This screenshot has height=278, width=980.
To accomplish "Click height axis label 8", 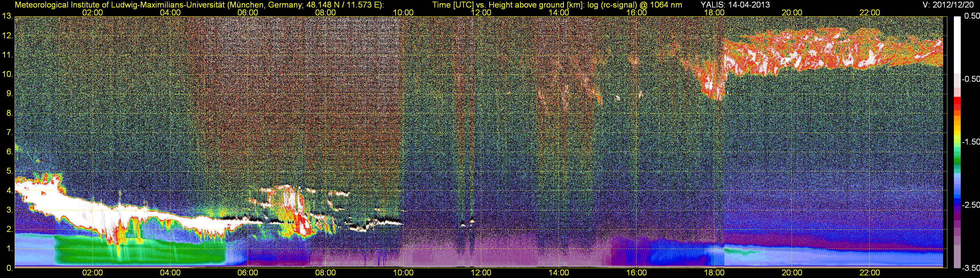I will (x=9, y=113).
